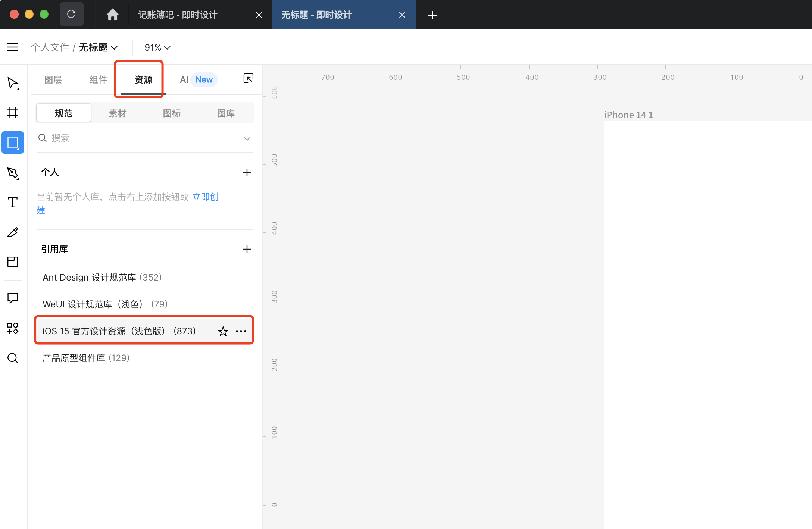Click star to favorite iOS 15 design resource
The width and height of the screenshot is (812, 529).
click(224, 331)
